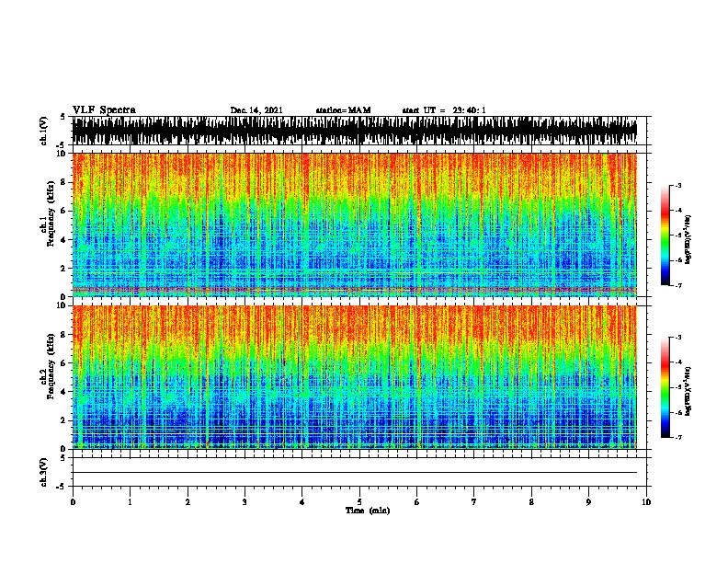This screenshot has width=728, height=563.
Task: Select the date text "Dec. 14, 2021"
Action: click(x=256, y=110)
